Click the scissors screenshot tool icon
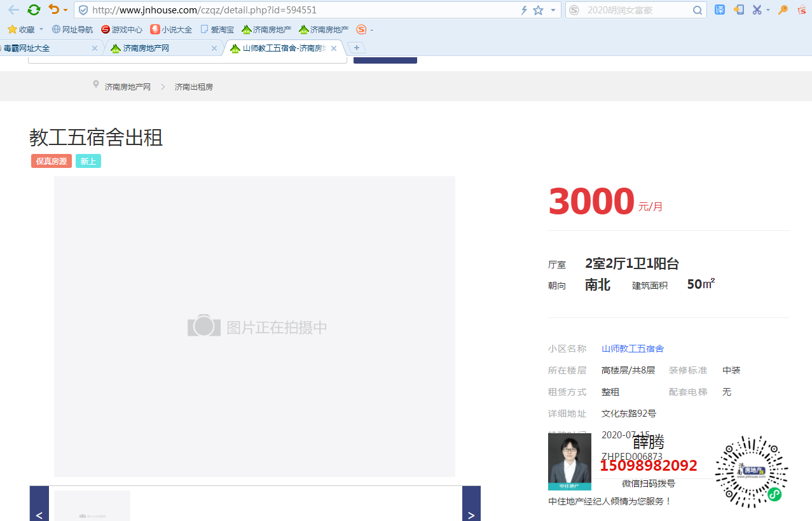The height and width of the screenshot is (521, 812). pyautogui.click(x=757, y=10)
